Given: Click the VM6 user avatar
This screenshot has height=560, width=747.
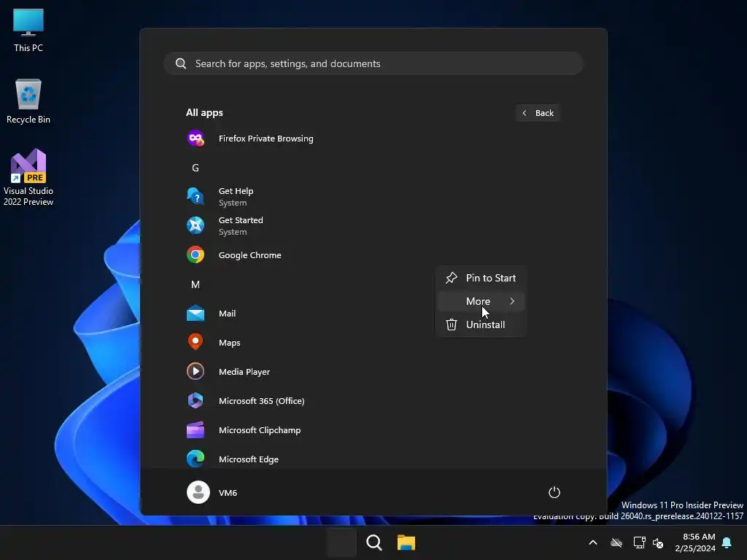Looking at the screenshot, I should 198,492.
